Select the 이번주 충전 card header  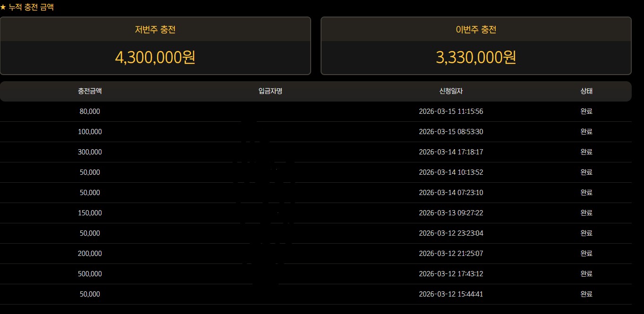click(476, 30)
